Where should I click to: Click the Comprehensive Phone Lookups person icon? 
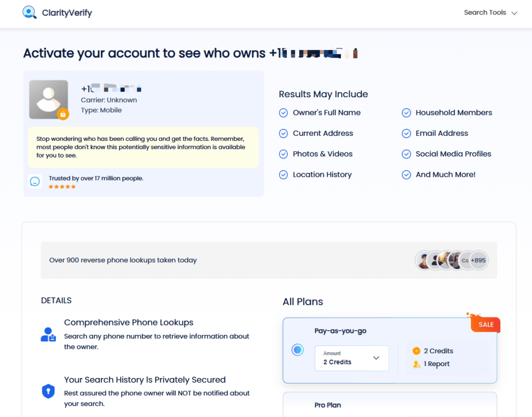(x=48, y=334)
